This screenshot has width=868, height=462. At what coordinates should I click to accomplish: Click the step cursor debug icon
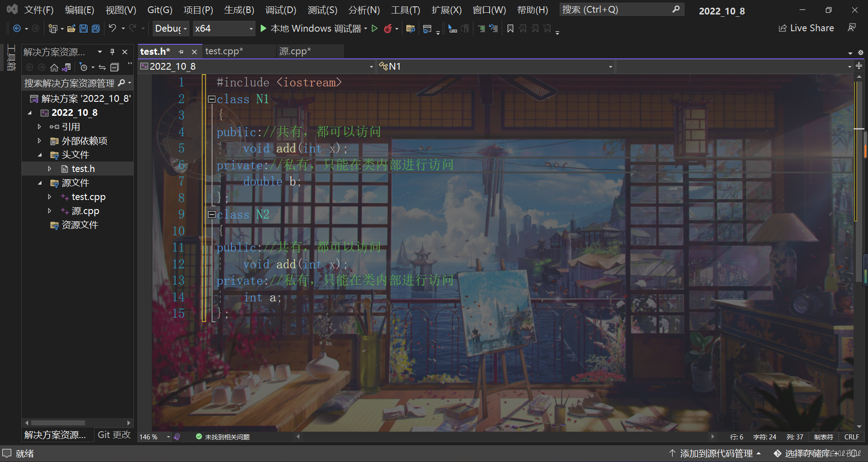[x=453, y=29]
